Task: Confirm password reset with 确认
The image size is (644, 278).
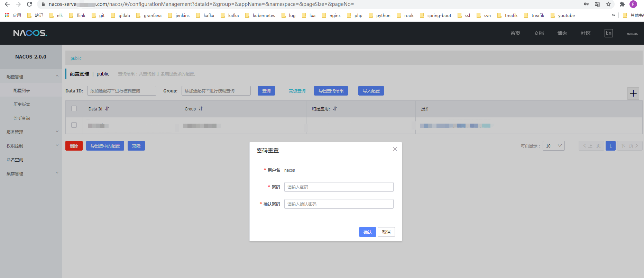Action: (x=368, y=232)
